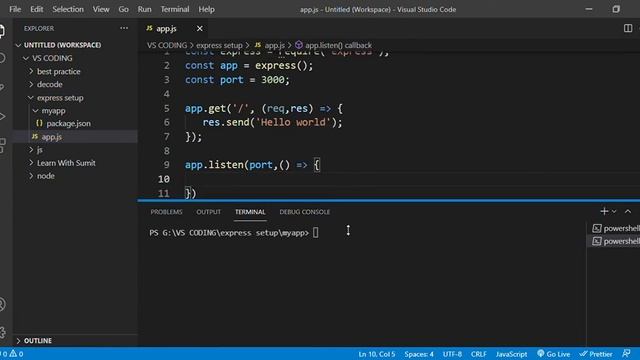Maximize the panel with the up chevron

pyautogui.click(x=628, y=211)
